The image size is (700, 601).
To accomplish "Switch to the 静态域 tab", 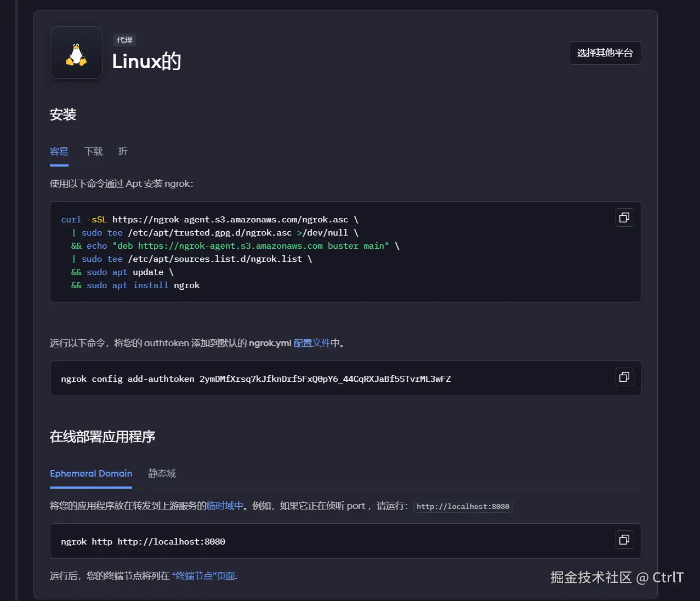I will coord(162,474).
